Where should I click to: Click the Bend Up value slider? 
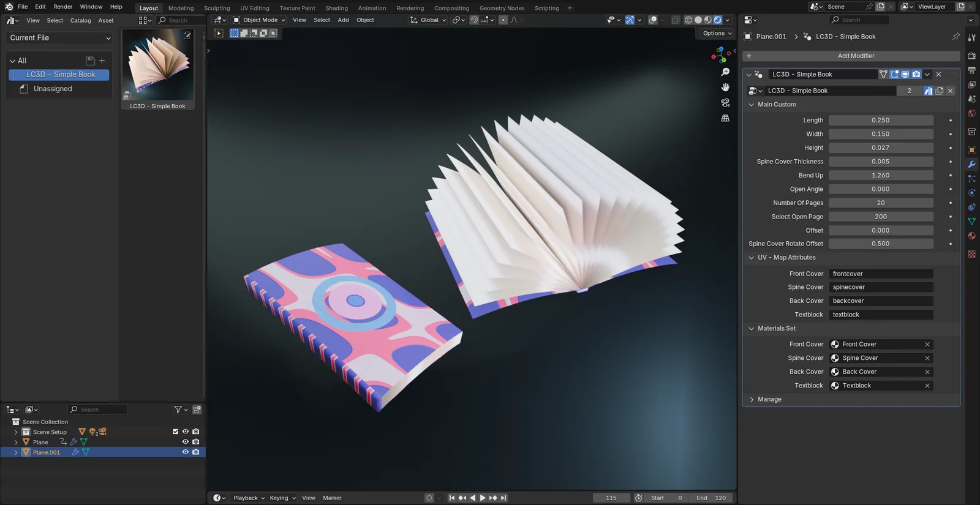click(x=880, y=176)
